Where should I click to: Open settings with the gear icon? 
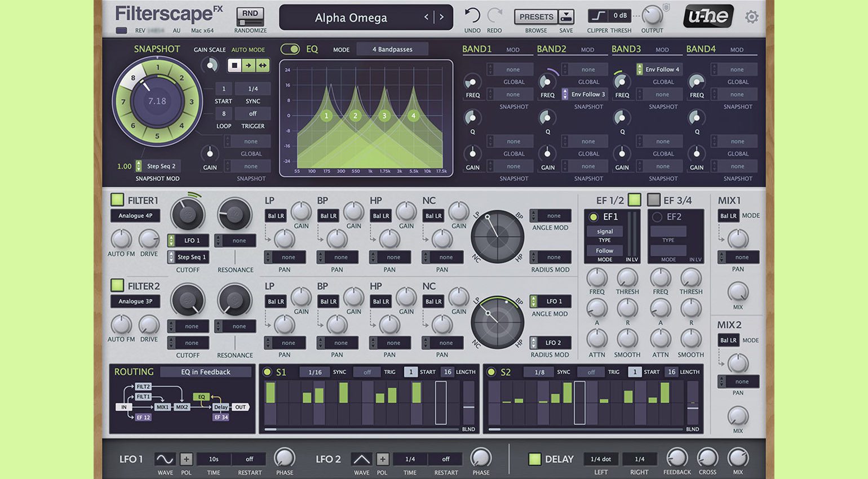pyautogui.click(x=751, y=17)
